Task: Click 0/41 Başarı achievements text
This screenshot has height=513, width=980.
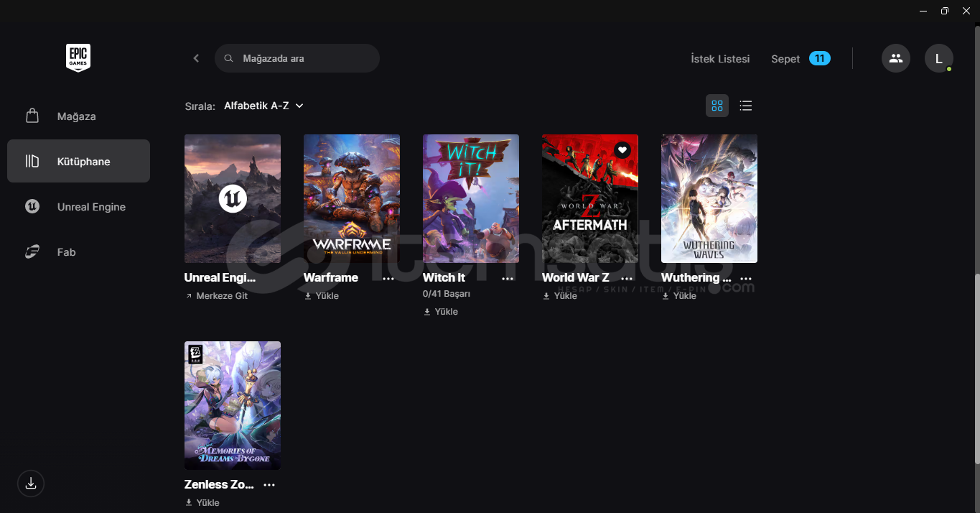Action: 447,294
